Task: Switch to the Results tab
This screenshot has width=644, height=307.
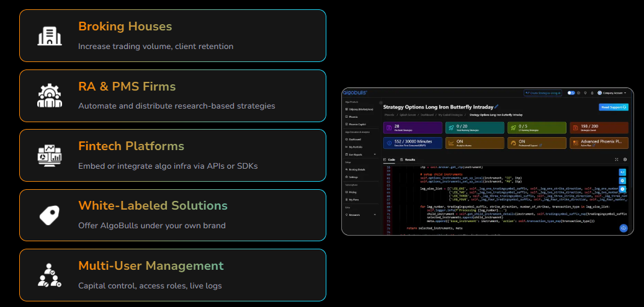Action: (x=408, y=159)
